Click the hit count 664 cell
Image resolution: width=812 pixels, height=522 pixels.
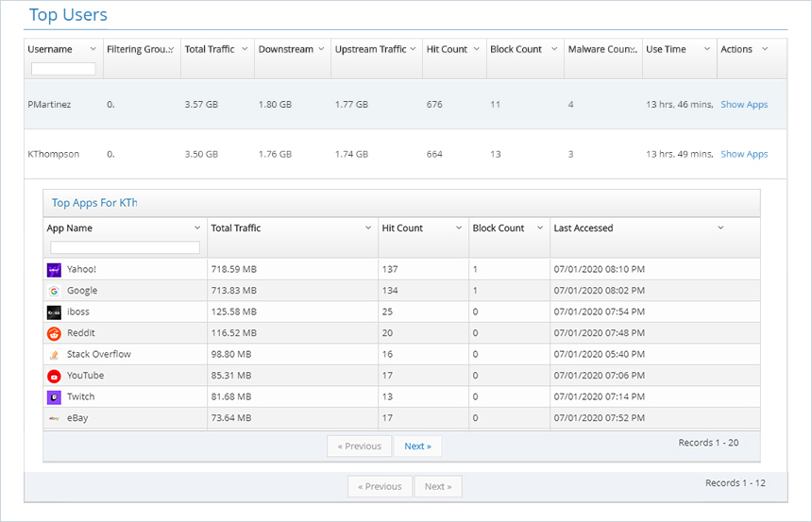[434, 154]
